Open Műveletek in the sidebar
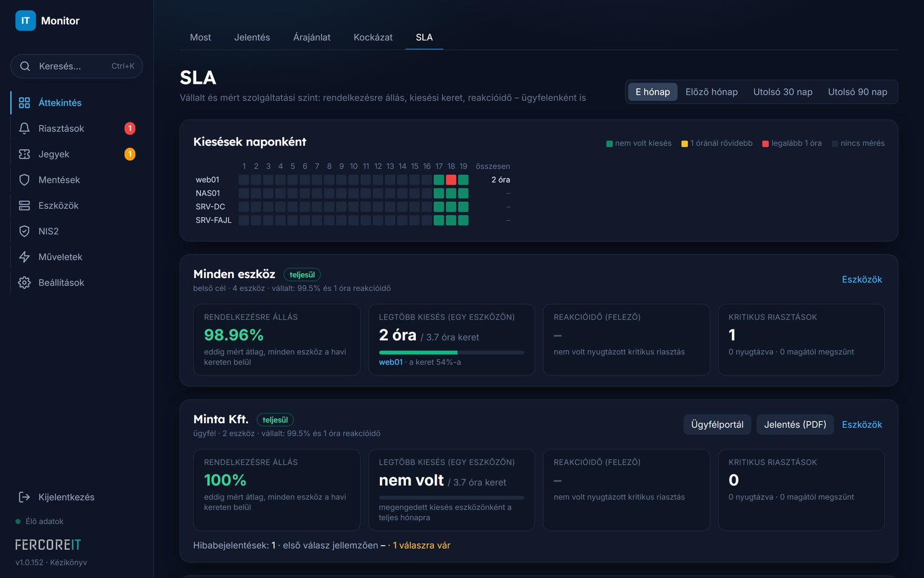Viewport: 924px width, 578px height. pyautogui.click(x=76, y=257)
